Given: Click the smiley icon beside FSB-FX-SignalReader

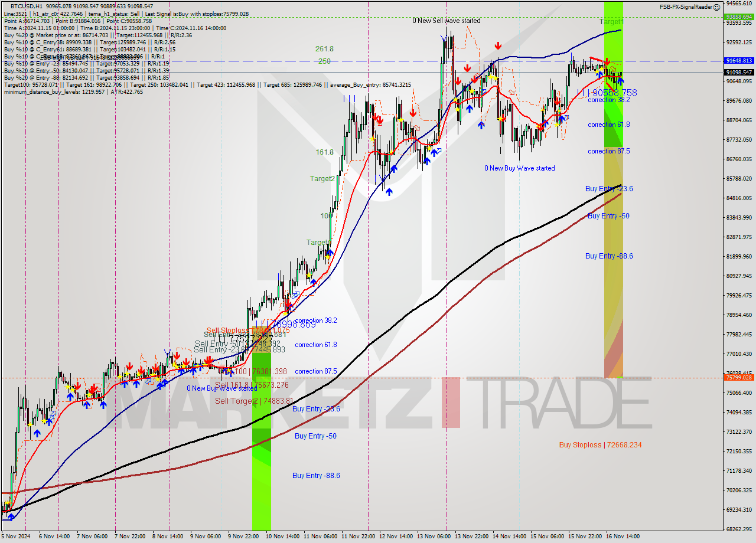Looking at the screenshot, I should [x=716, y=6].
